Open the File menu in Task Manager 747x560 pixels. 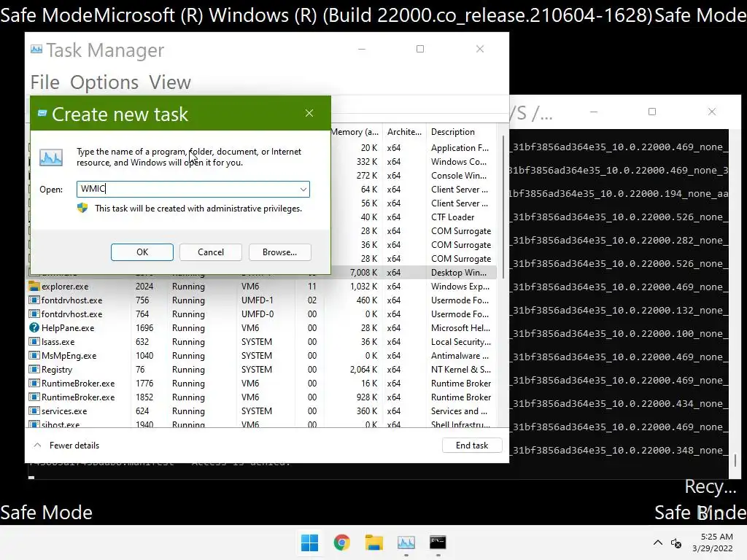44,82
